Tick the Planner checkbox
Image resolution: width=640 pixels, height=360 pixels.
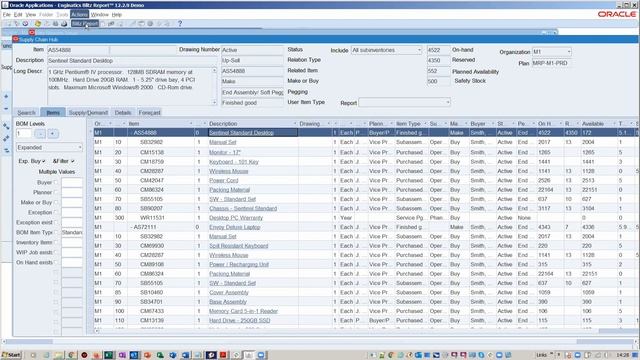point(56,192)
